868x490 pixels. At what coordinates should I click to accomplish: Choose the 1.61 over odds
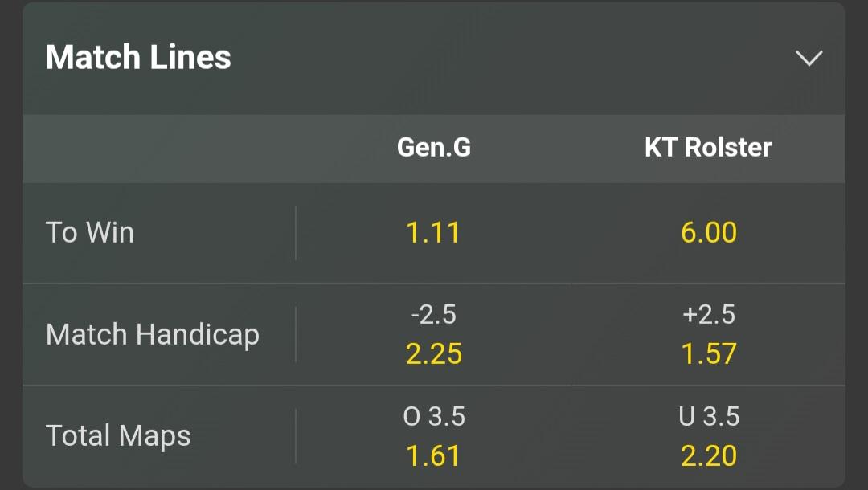tap(433, 456)
